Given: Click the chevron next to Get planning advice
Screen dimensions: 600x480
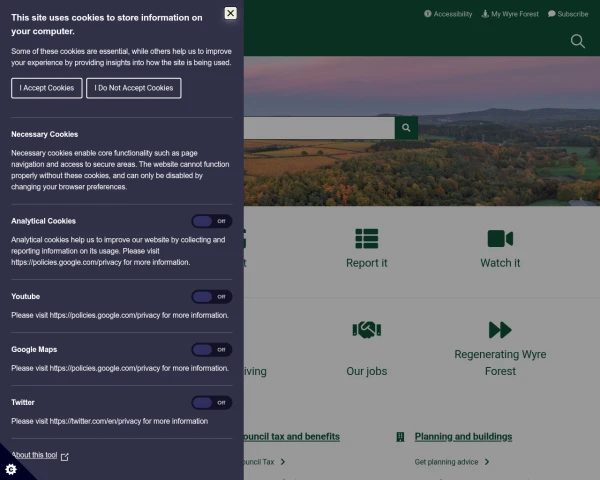Looking at the screenshot, I should coord(487,462).
